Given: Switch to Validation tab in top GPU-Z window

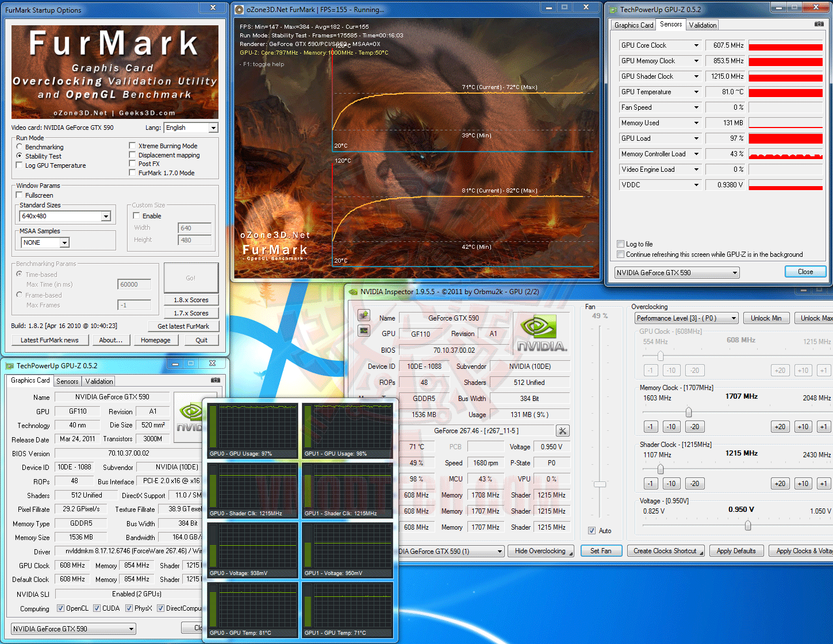Looking at the screenshot, I should point(703,25).
